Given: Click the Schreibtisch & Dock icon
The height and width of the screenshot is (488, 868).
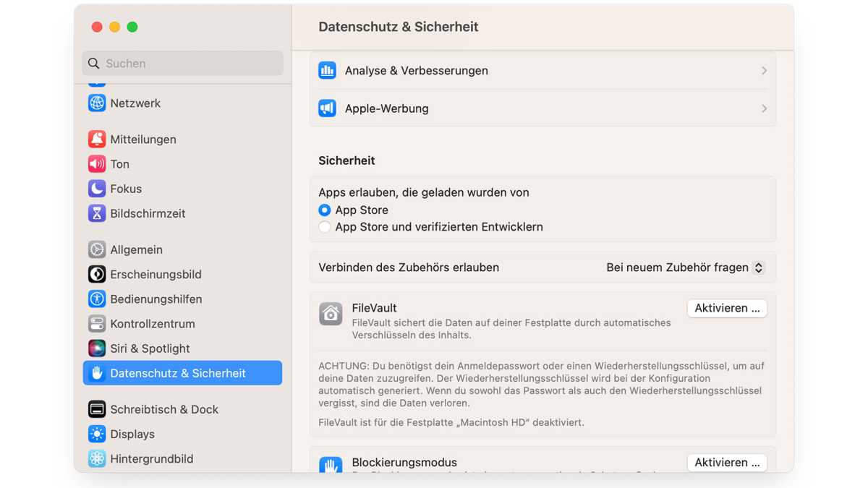Looking at the screenshot, I should pyautogui.click(x=97, y=409).
